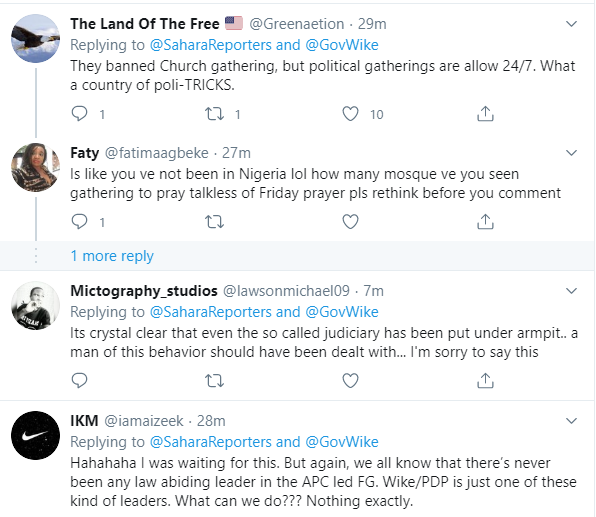Open @SaharaReporters link in IKM's tweet
The image size is (596, 517).
(x=211, y=442)
